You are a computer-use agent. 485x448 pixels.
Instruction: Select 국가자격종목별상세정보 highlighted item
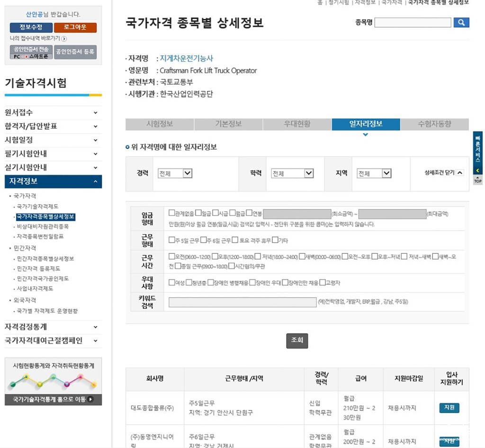tap(45, 217)
